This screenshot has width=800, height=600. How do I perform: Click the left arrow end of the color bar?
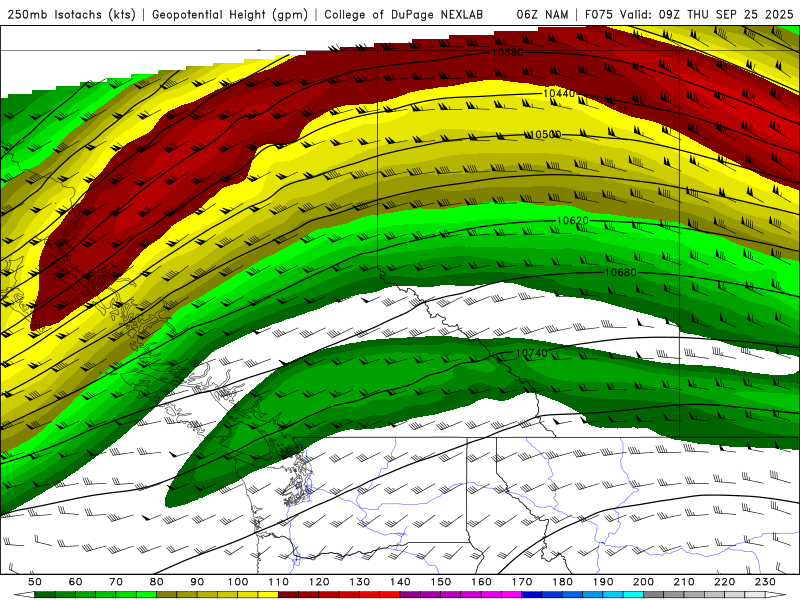coord(24,595)
